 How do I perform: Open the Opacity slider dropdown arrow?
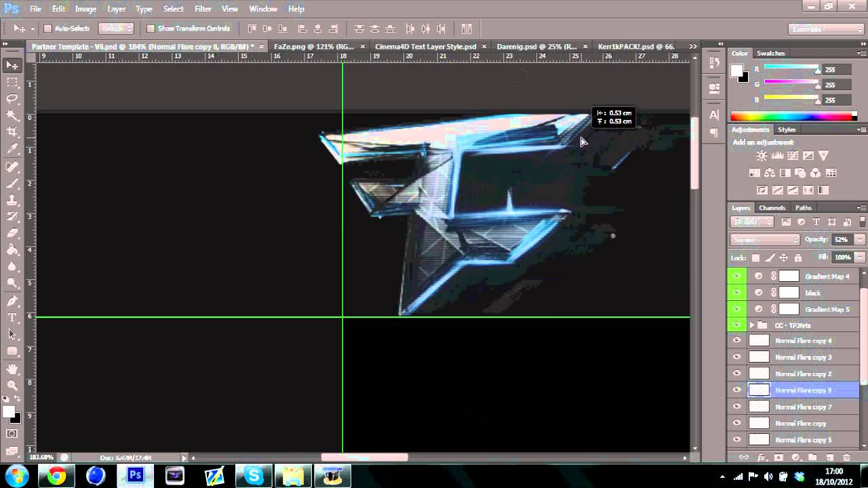click(x=860, y=239)
